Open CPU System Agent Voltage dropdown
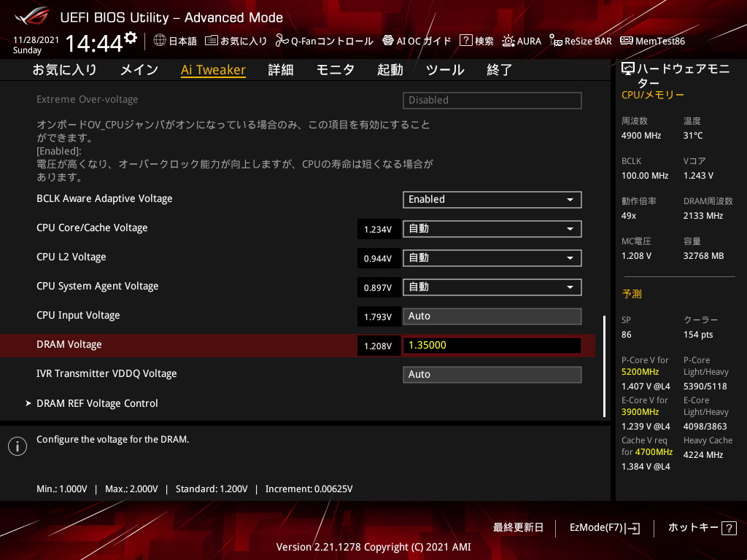This screenshot has height=560, width=747. pos(492,287)
